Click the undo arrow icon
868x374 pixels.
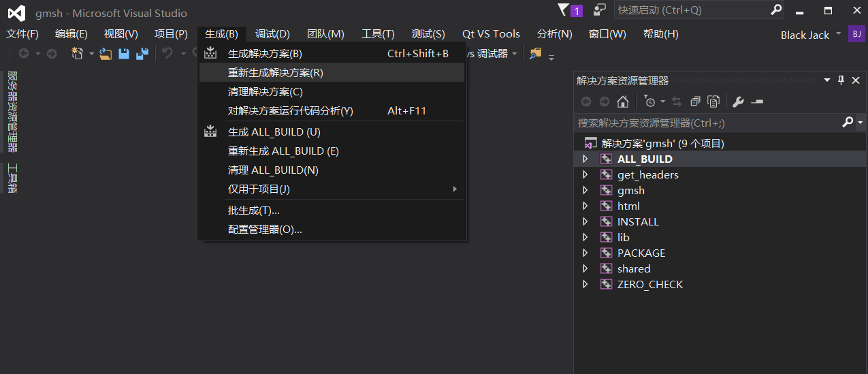[x=167, y=53]
